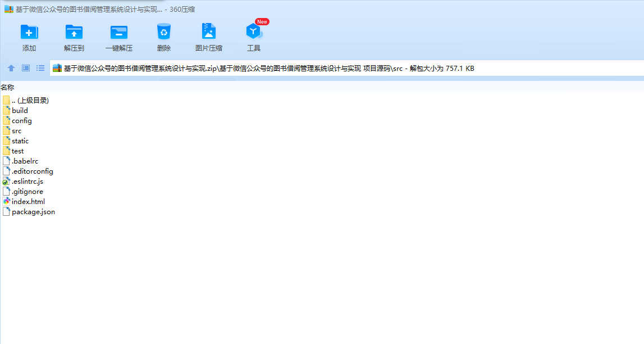The image size is (644, 344).
Task: Open the 图片压缩 image compression tool
Action: click(209, 31)
